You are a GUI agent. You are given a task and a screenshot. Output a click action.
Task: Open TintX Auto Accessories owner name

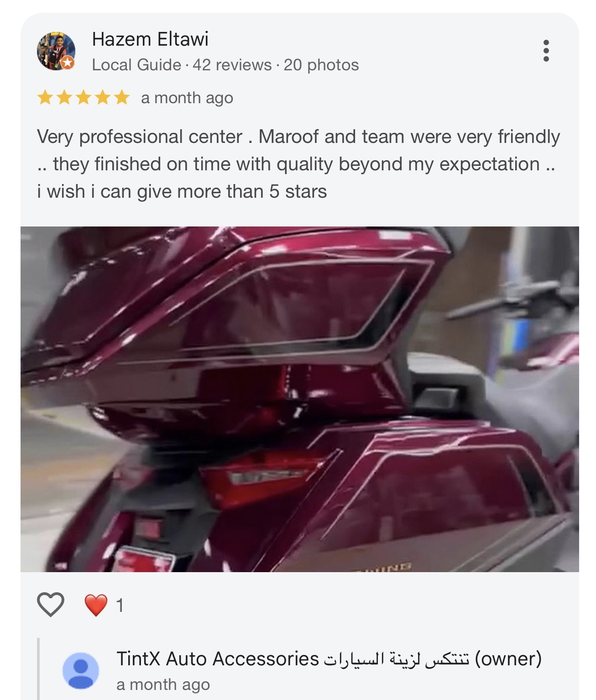tap(293, 659)
